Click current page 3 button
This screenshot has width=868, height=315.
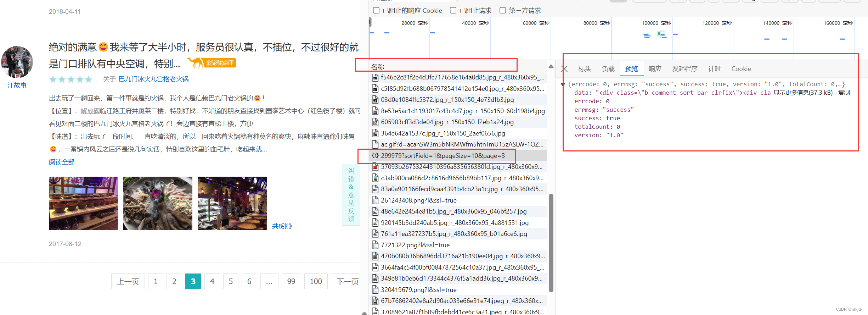(193, 281)
